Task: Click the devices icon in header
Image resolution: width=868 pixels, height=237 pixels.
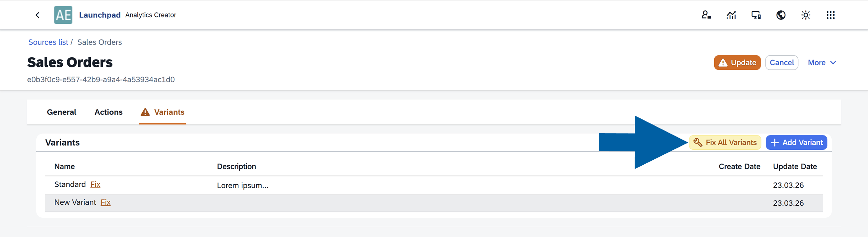Action: click(x=756, y=15)
